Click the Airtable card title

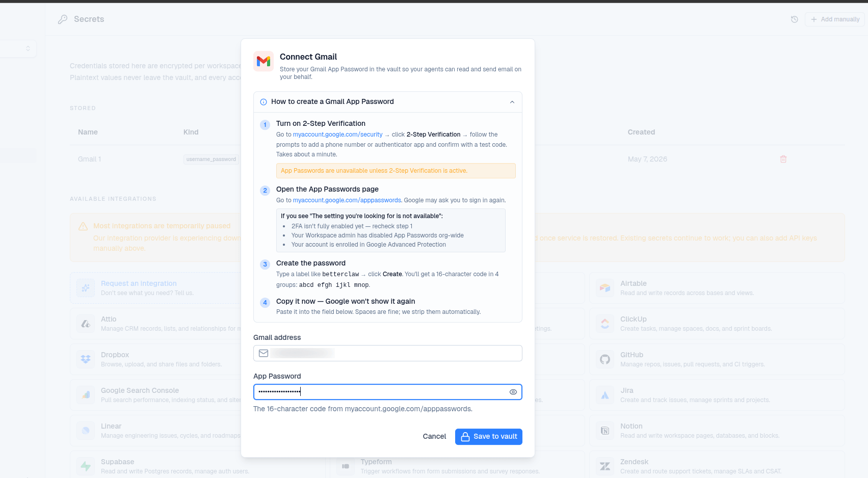coord(634,283)
